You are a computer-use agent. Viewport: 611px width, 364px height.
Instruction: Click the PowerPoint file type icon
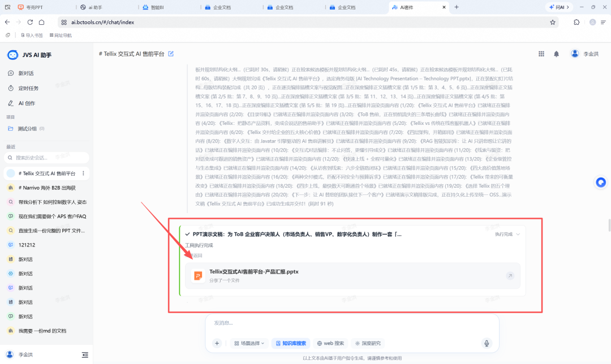point(198,276)
